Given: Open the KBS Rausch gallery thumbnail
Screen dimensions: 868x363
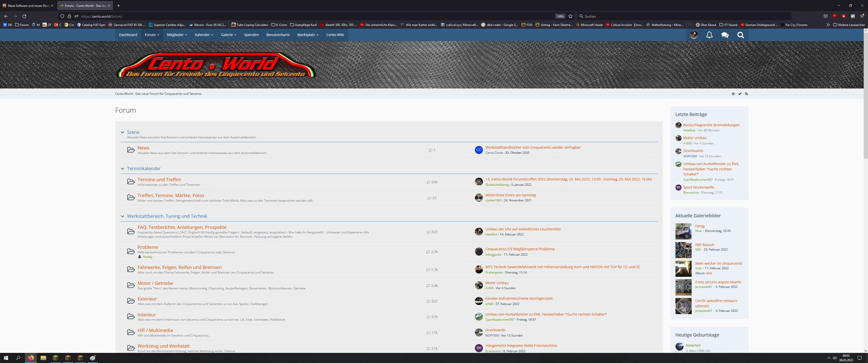Looking at the screenshot, I should click(x=683, y=250).
